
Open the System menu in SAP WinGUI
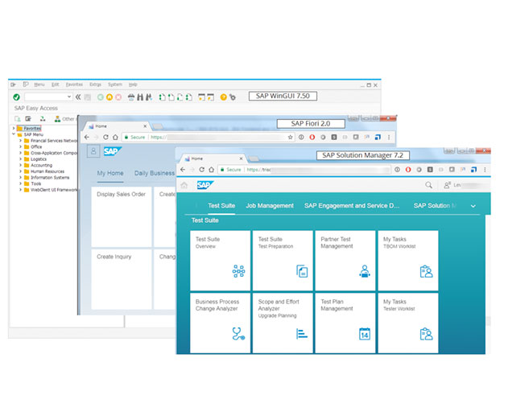point(115,84)
